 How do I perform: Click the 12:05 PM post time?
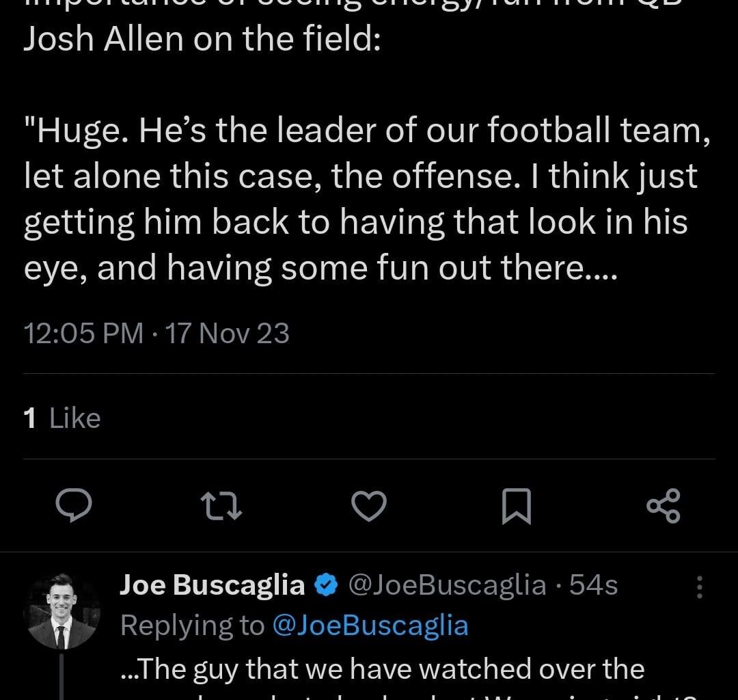click(x=83, y=334)
